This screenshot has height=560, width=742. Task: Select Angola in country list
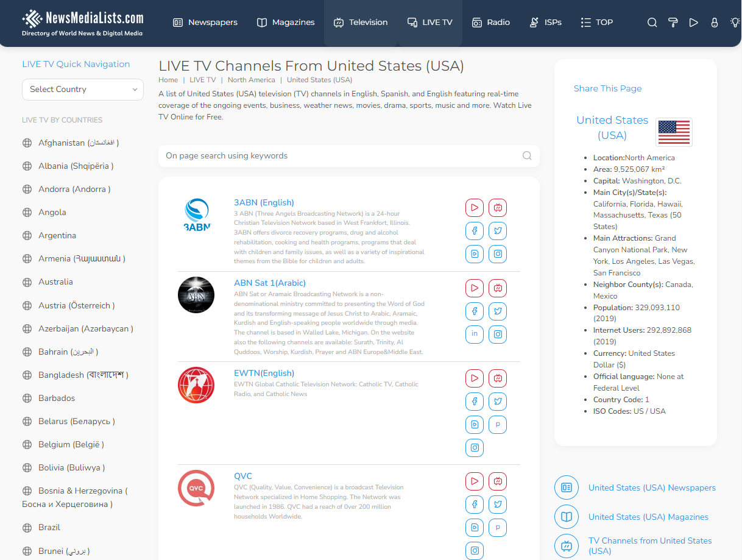[44, 212]
